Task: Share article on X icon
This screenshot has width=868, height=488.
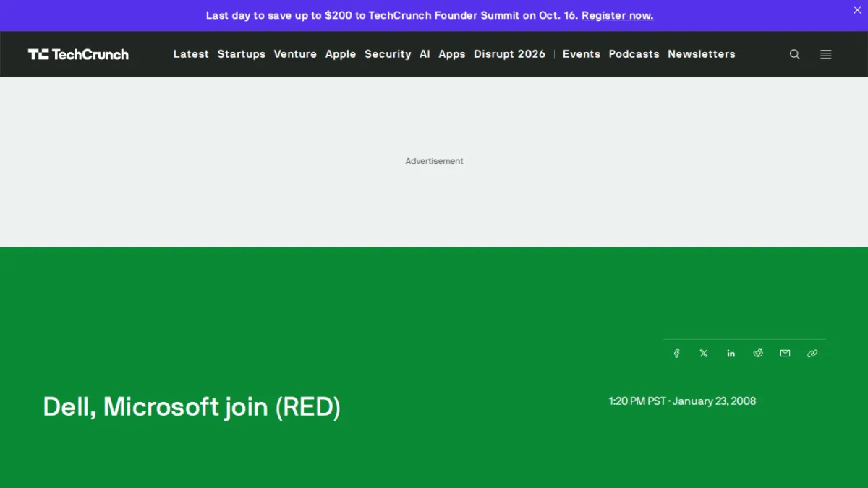Action: 704,354
